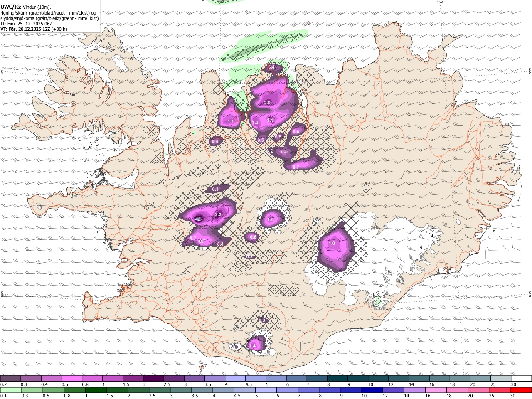Select the darkest purple swatch labeled 2, top legend
Image resolution: width=532 pixels, height=399 pixels.
point(153,379)
